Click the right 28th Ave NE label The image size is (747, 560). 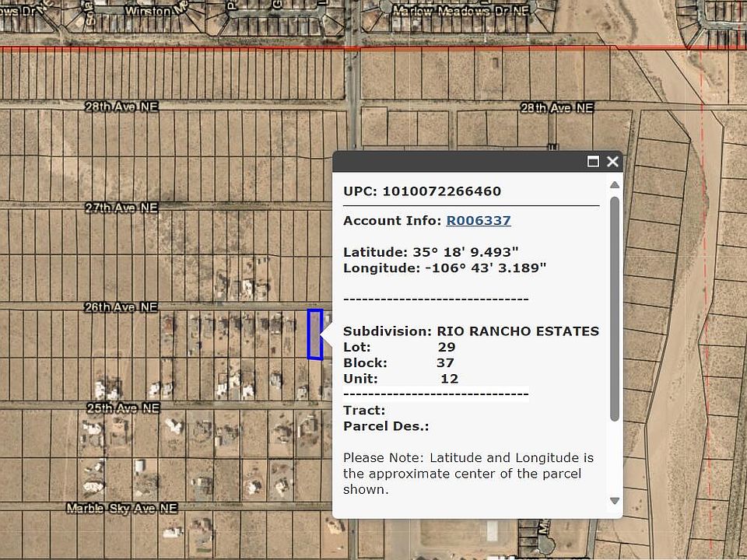point(556,108)
